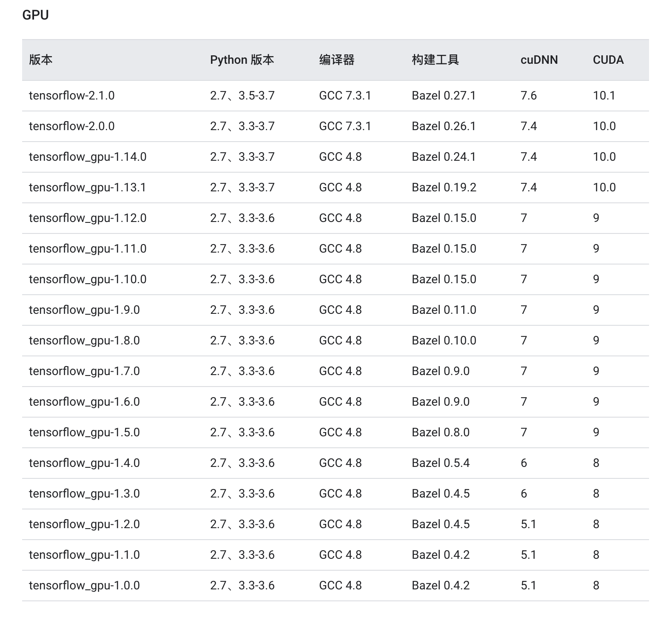Viewport: 672px width, 620px height.
Task: Click Bazel 0.4.5 in tensorflow_gpu-1.3.0 row
Action: [x=441, y=494]
